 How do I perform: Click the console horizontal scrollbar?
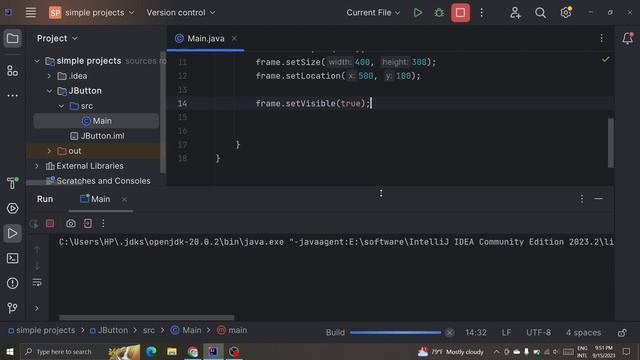click(x=147, y=318)
